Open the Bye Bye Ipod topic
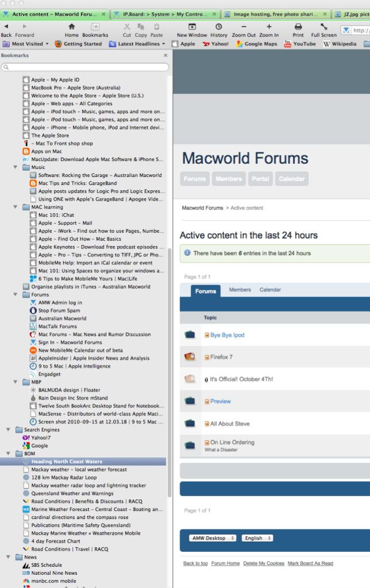This screenshot has width=370, height=588. click(227, 335)
